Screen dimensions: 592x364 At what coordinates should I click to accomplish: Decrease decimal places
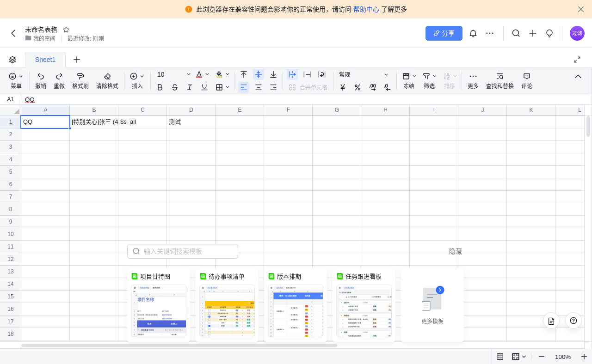tap(387, 87)
